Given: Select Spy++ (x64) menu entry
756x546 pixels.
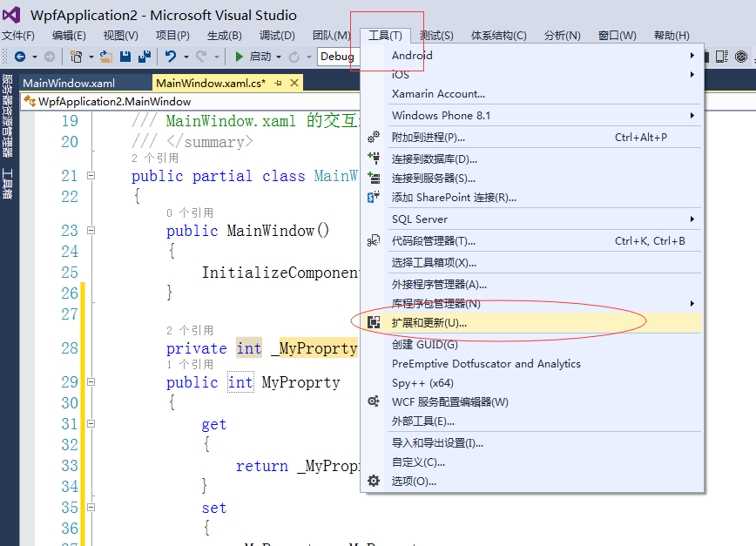Looking at the screenshot, I should 530,383.
